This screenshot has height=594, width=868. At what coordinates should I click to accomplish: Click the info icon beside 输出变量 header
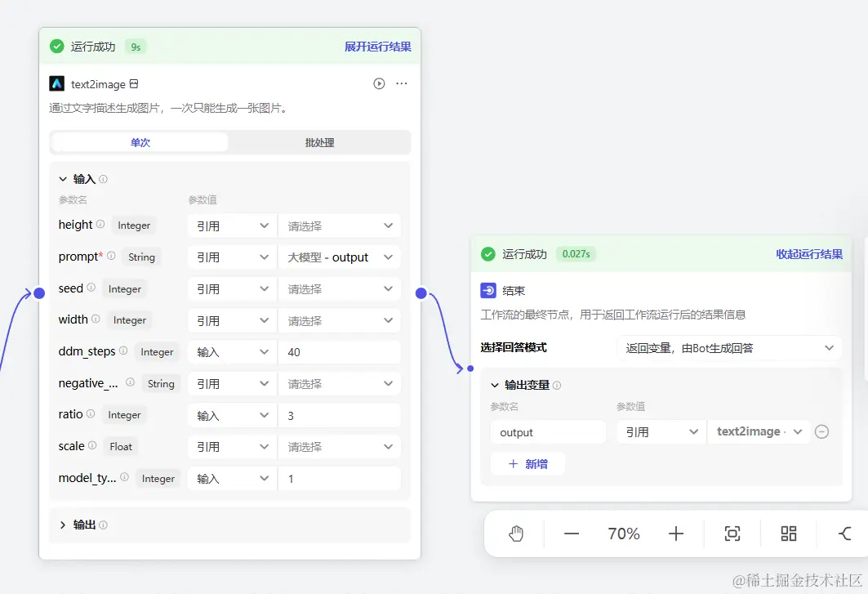point(557,385)
